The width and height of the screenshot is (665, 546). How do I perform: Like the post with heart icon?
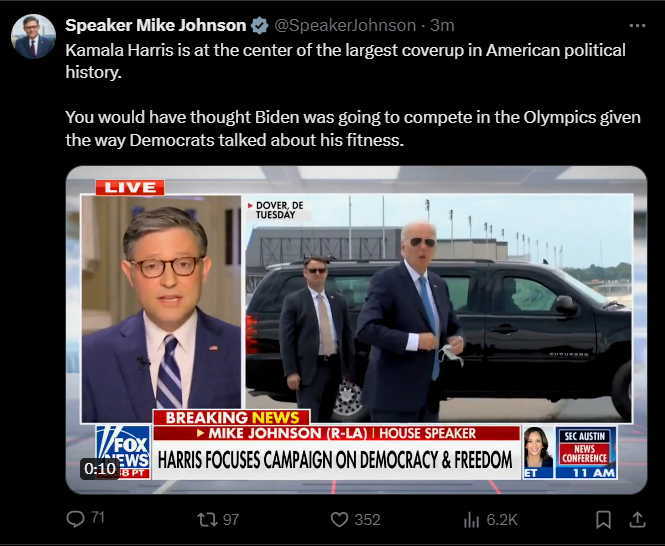click(339, 519)
